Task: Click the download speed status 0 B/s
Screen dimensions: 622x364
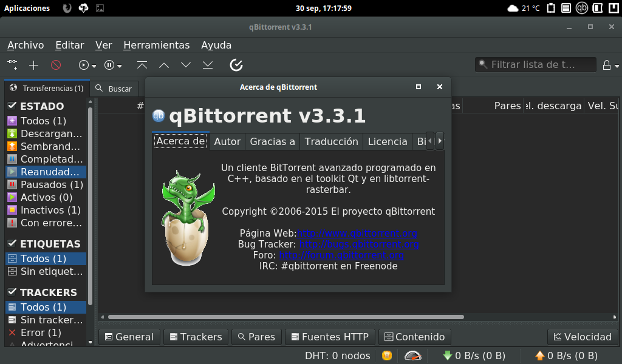Action: 474,356
